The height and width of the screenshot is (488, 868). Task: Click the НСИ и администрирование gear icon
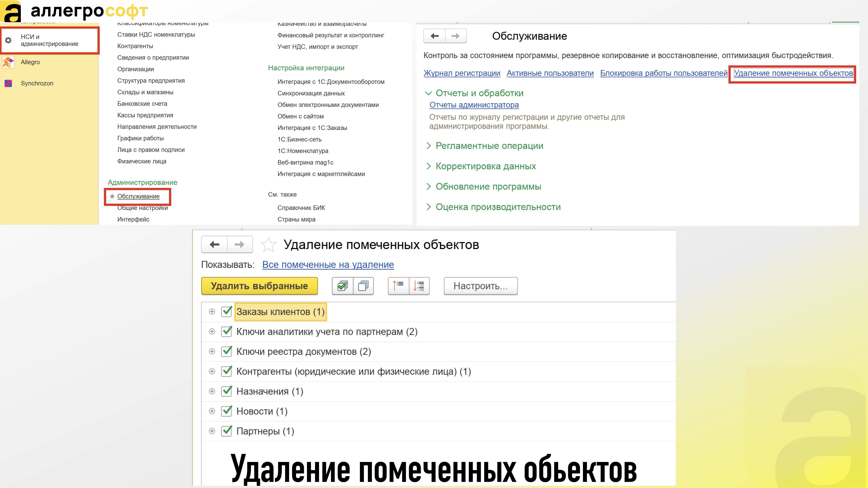tap(8, 40)
